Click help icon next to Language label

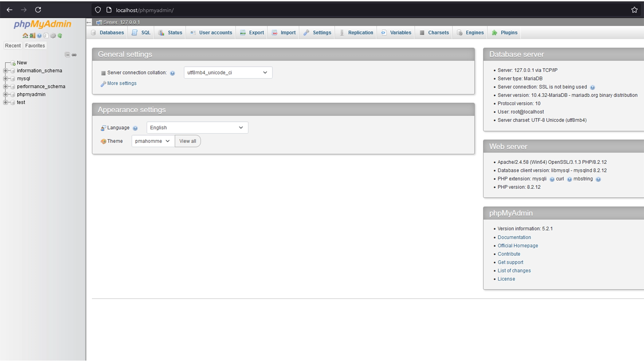[135, 128]
